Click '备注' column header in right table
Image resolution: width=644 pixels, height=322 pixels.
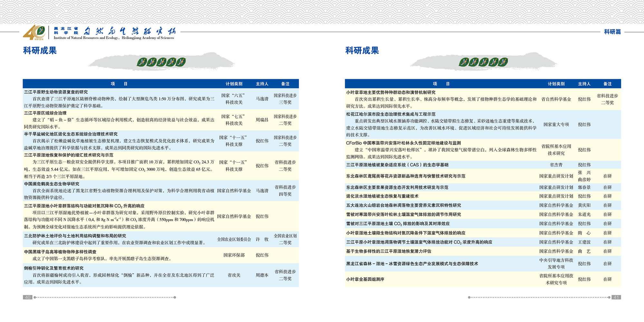[607, 84]
